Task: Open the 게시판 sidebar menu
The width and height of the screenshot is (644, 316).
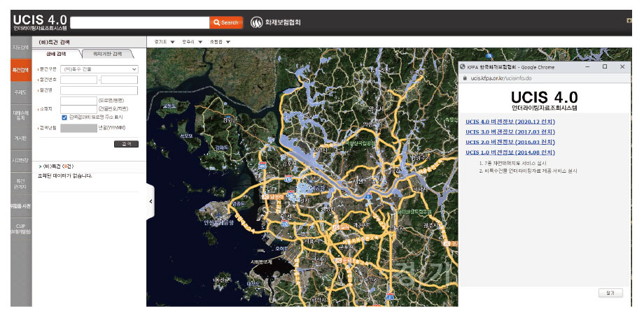Action: (21, 138)
